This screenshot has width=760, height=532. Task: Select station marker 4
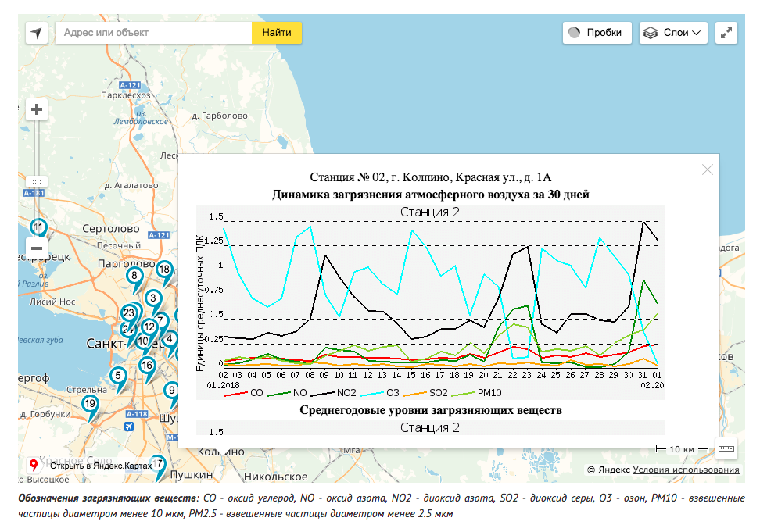coord(169,339)
